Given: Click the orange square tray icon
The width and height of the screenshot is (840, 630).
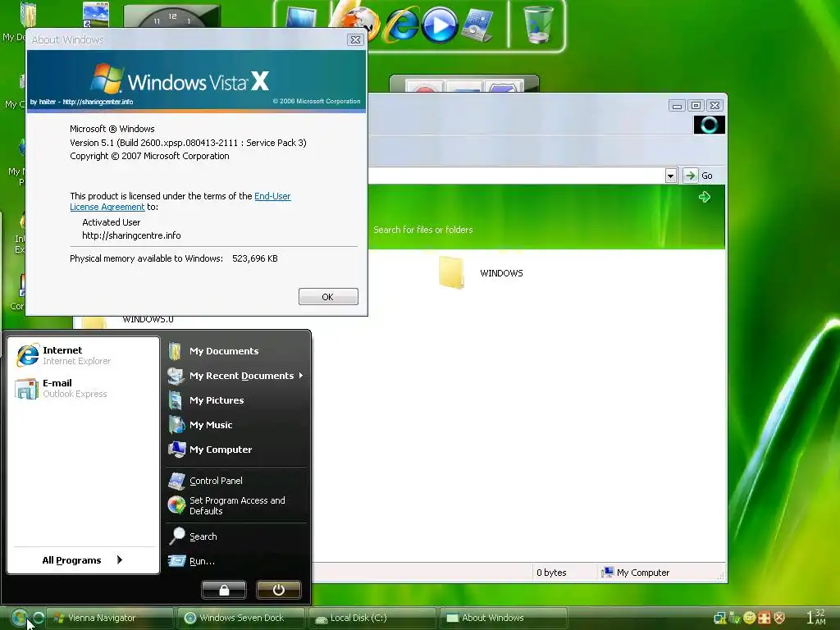Looking at the screenshot, I should tap(765, 618).
